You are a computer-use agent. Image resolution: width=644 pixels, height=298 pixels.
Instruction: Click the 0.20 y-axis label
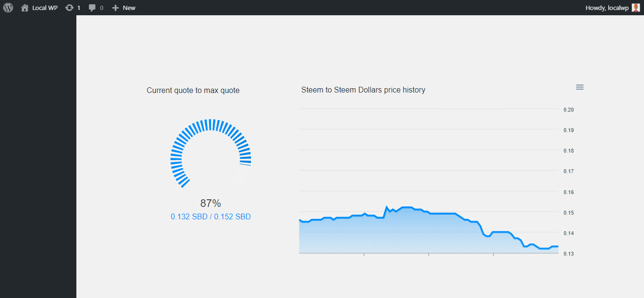569,110
